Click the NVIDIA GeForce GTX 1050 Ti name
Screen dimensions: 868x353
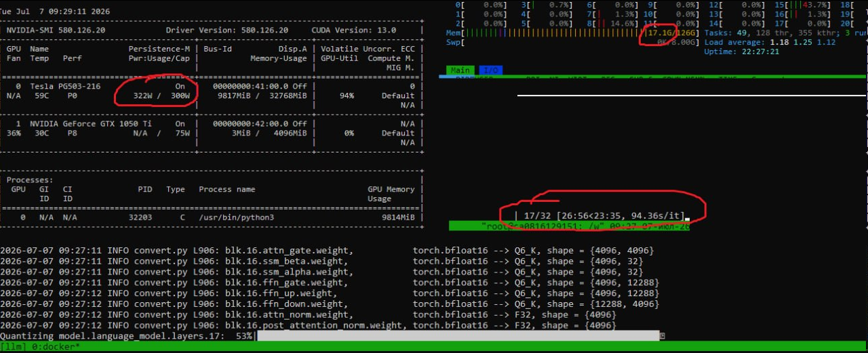click(92, 124)
